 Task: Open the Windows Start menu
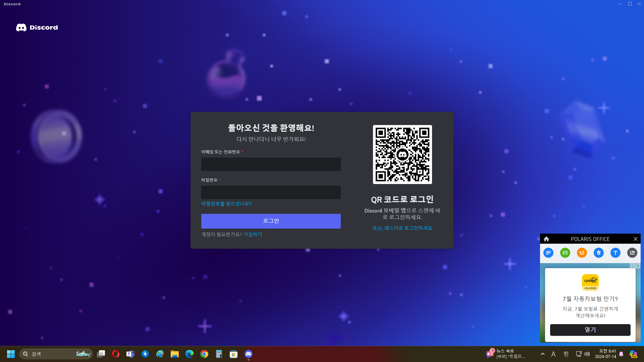[11, 354]
